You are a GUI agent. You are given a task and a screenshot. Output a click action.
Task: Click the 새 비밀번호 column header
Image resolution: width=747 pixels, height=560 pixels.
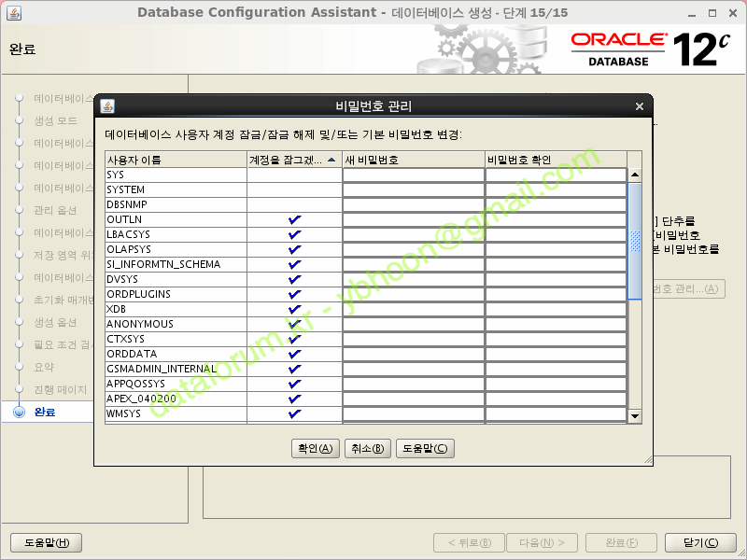tap(413, 160)
